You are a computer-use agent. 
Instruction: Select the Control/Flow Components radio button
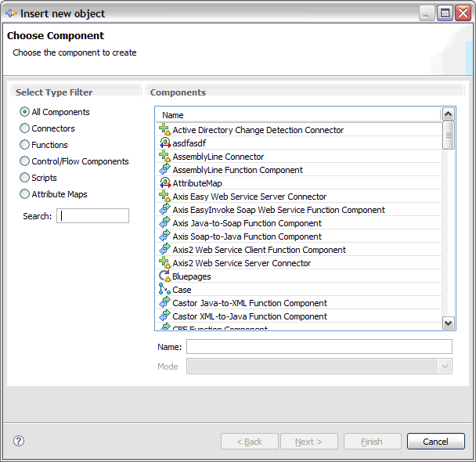pyautogui.click(x=24, y=161)
